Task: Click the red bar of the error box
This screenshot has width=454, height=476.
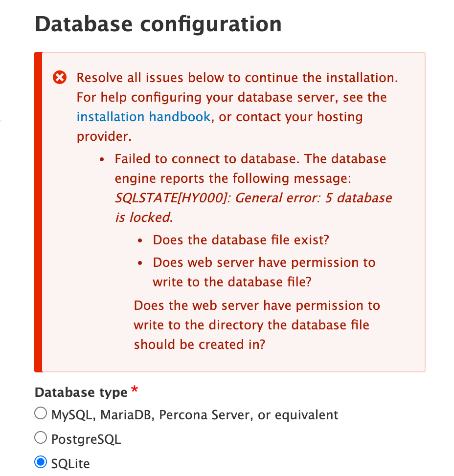Action: tap(38, 212)
